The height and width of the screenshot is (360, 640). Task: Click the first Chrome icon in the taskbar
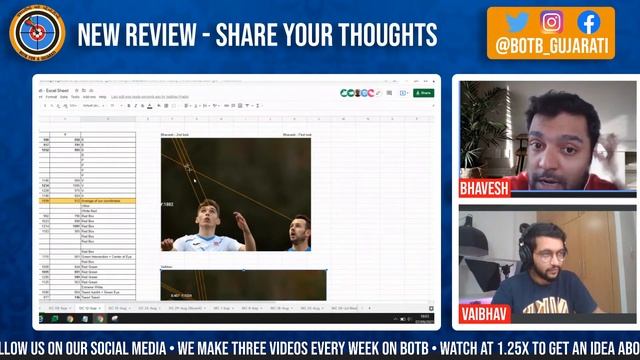[x=70, y=319]
